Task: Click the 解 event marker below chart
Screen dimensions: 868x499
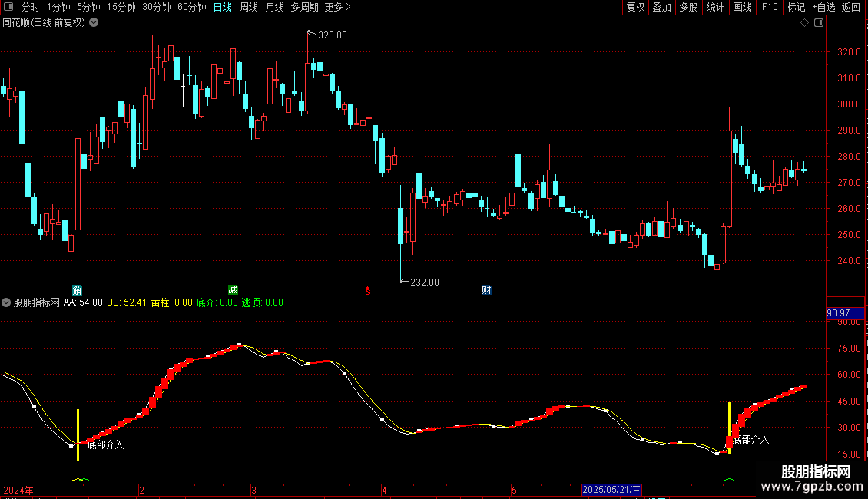Action: (78, 290)
